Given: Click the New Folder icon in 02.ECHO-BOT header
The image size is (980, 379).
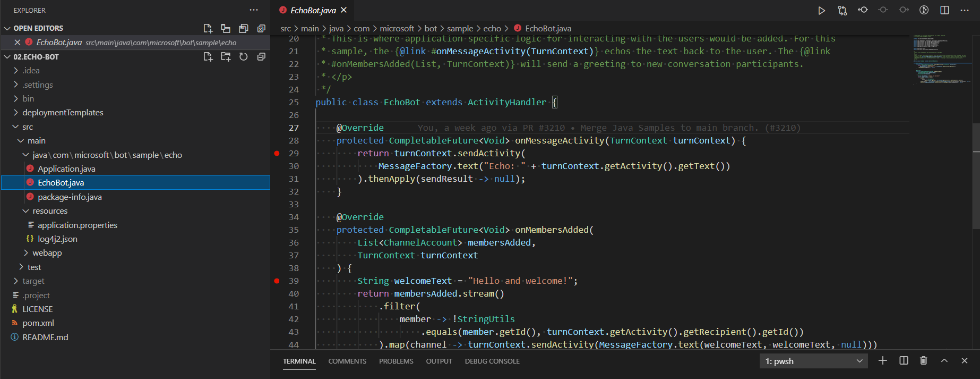Looking at the screenshot, I should tap(226, 57).
